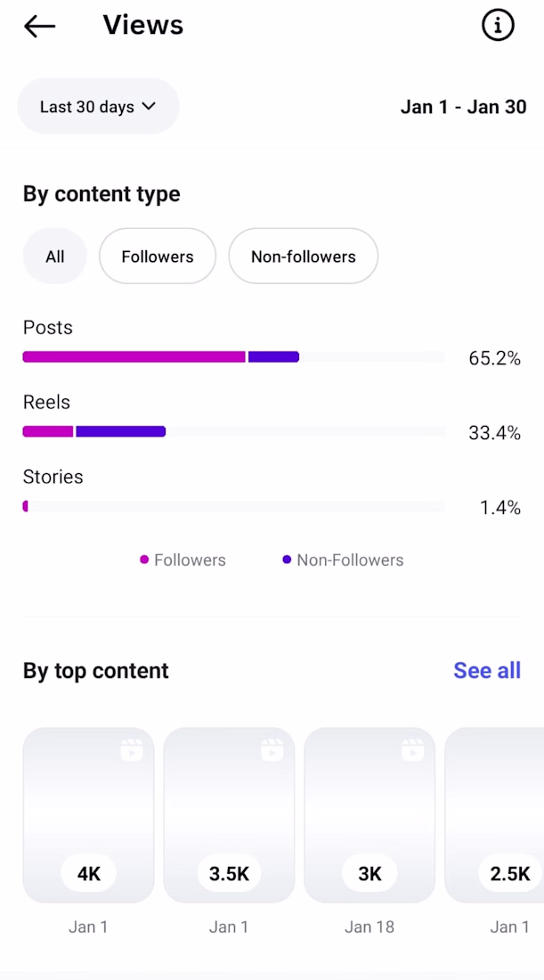
Task: Select the All filter chip
Action: click(x=55, y=257)
